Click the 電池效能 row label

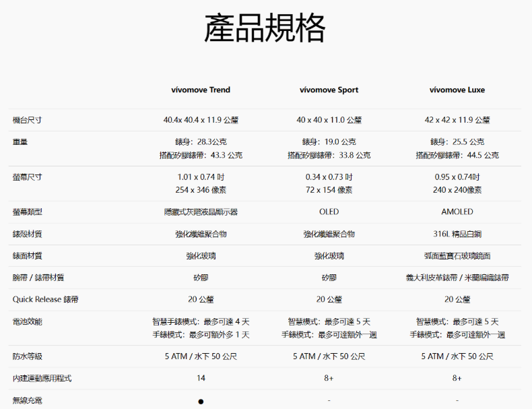coord(27,321)
